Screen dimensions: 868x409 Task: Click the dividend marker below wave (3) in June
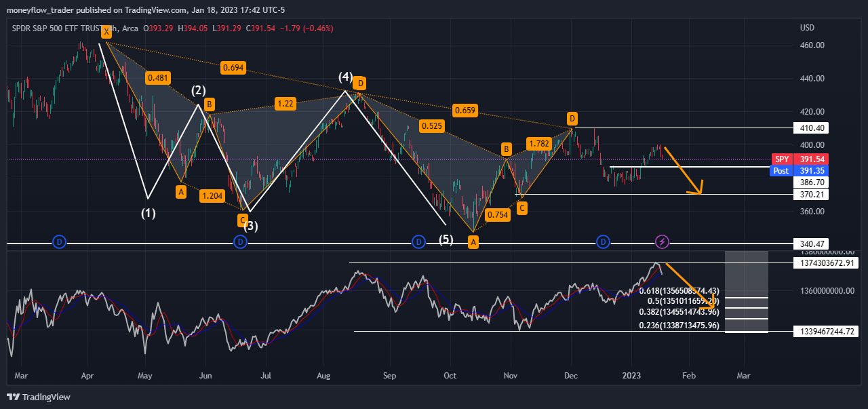tap(241, 241)
